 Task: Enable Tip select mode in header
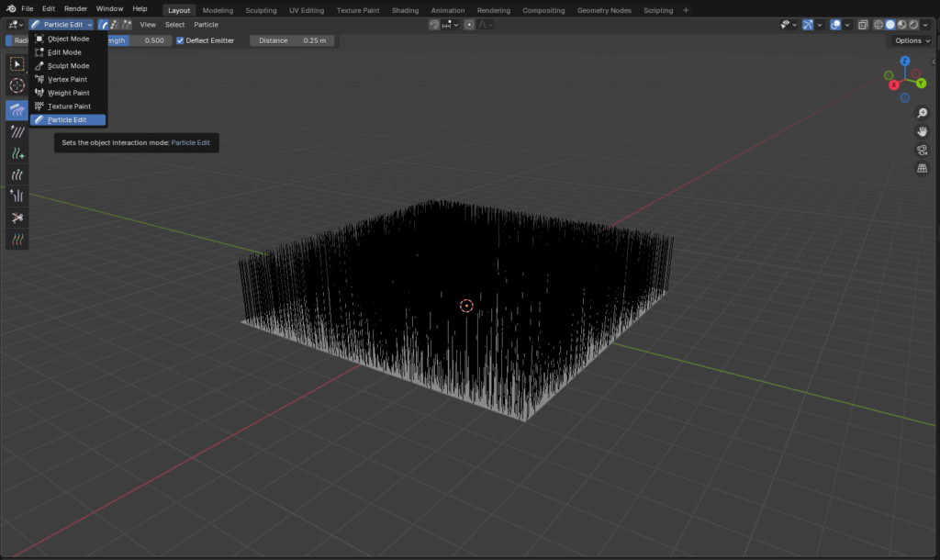(127, 25)
